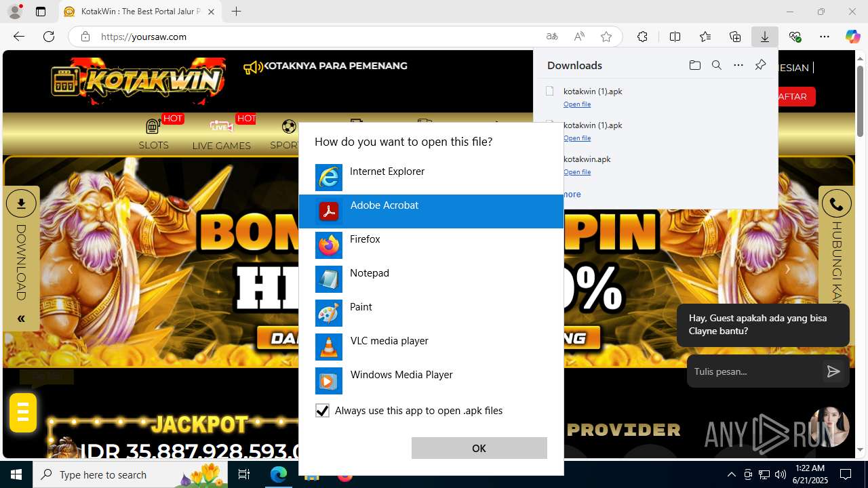Click the phone contact icon on right
Screen dimensions: 868x488
click(x=836, y=203)
